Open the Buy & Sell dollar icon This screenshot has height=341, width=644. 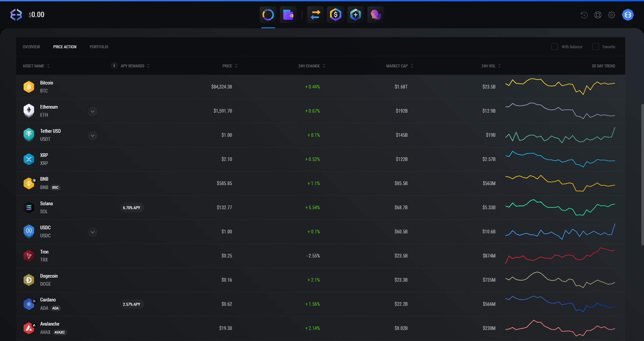click(x=335, y=15)
